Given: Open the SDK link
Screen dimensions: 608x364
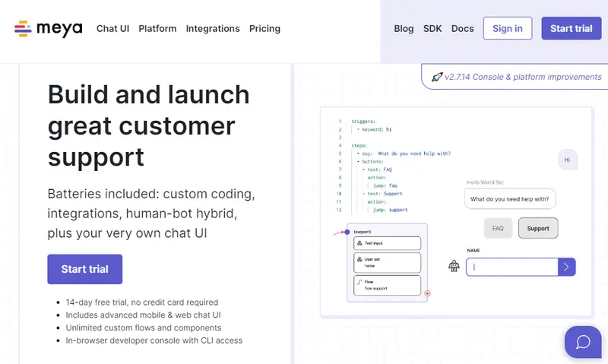Looking at the screenshot, I should coord(432,29).
